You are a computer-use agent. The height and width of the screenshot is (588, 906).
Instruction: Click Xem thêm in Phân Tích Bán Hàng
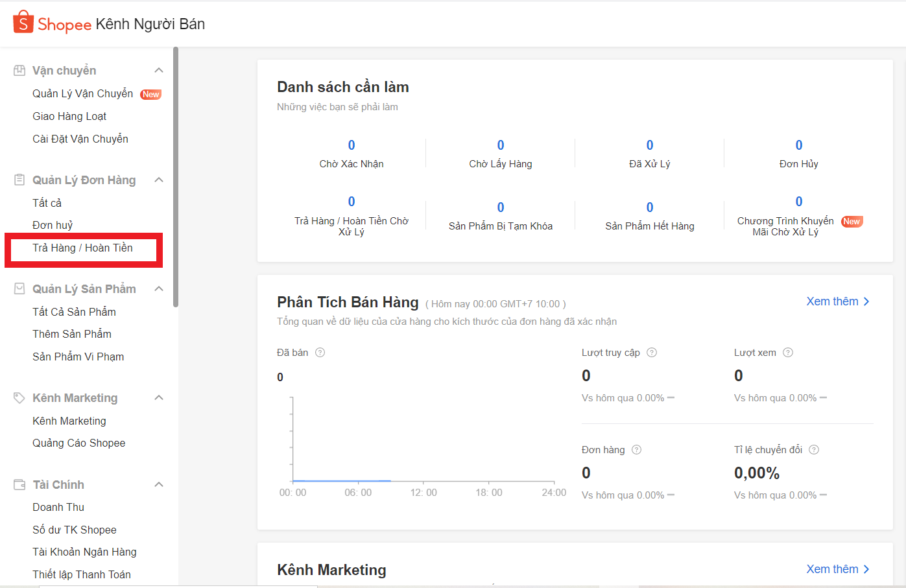click(x=837, y=301)
